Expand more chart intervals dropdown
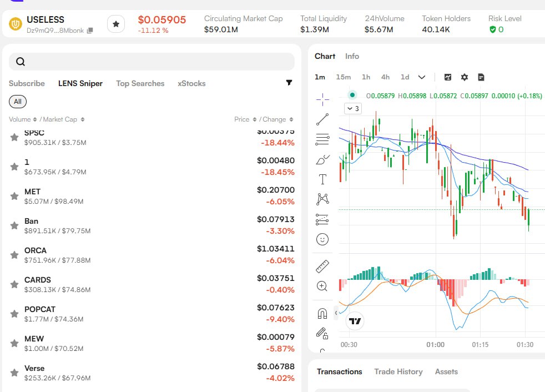The image size is (545, 392). (x=422, y=77)
